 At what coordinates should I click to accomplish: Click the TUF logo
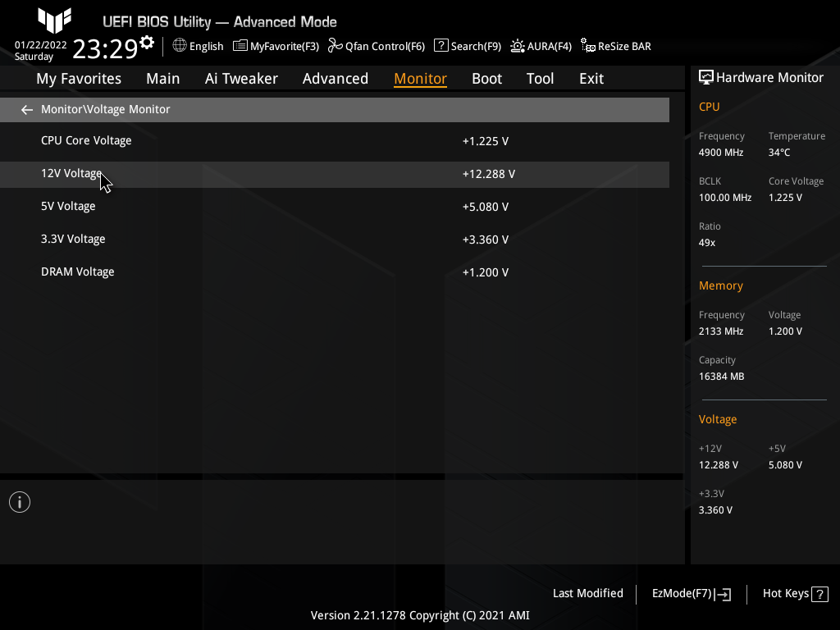coord(55,21)
